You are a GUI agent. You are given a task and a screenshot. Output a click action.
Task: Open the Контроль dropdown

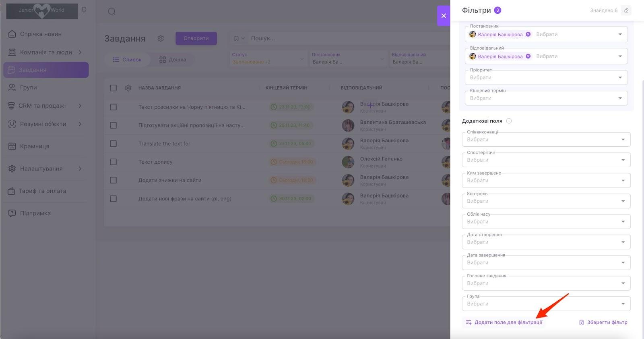546,201
